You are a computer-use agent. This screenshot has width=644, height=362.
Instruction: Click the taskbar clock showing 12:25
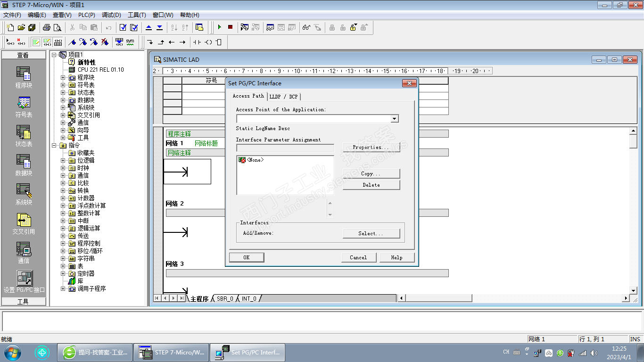pos(619,353)
